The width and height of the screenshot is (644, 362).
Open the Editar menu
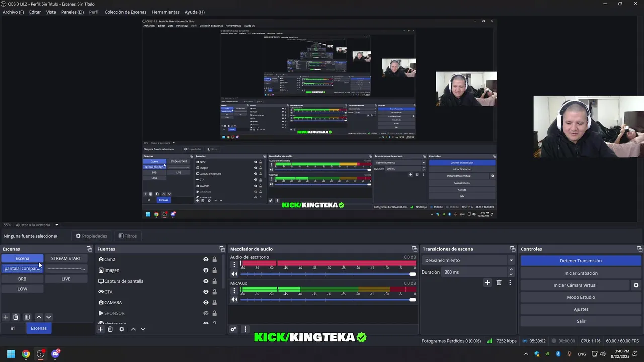(x=35, y=12)
